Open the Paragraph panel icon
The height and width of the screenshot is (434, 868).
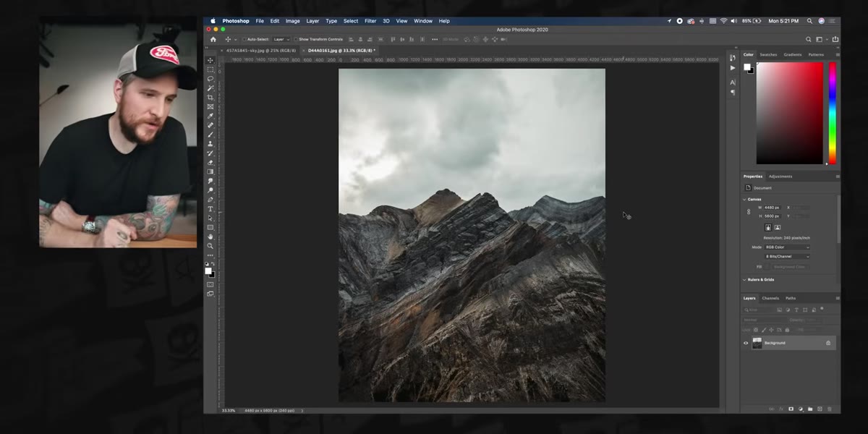tap(733, 92)
